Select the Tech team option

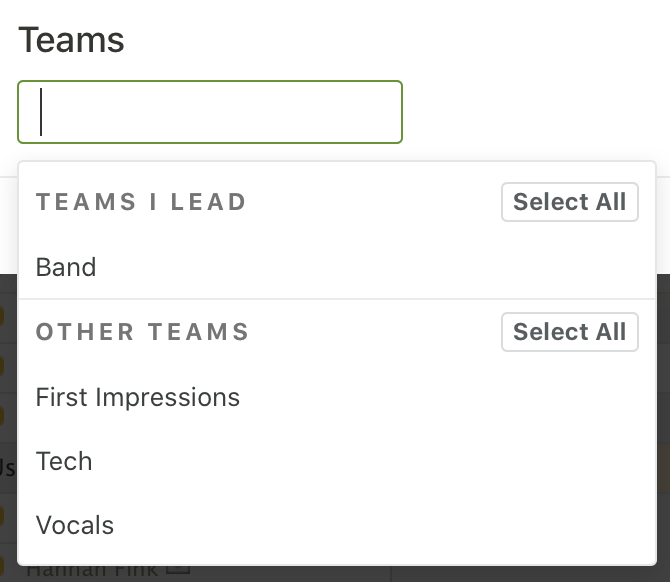pyautogui.click(x=64, y=461)
